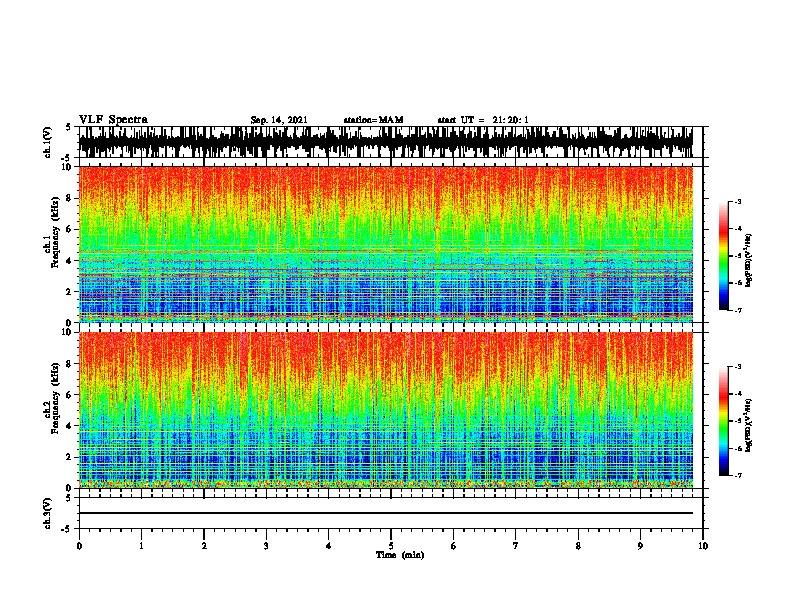Click the ch.1 colorbar log(PSD) units label
The image size is (792, 612).
point(749,260)
